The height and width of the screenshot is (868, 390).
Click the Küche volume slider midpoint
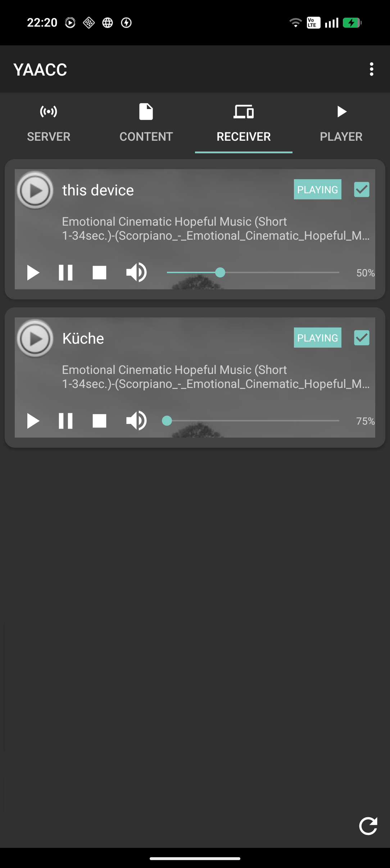pyautogui.click(x=253, y=421)
